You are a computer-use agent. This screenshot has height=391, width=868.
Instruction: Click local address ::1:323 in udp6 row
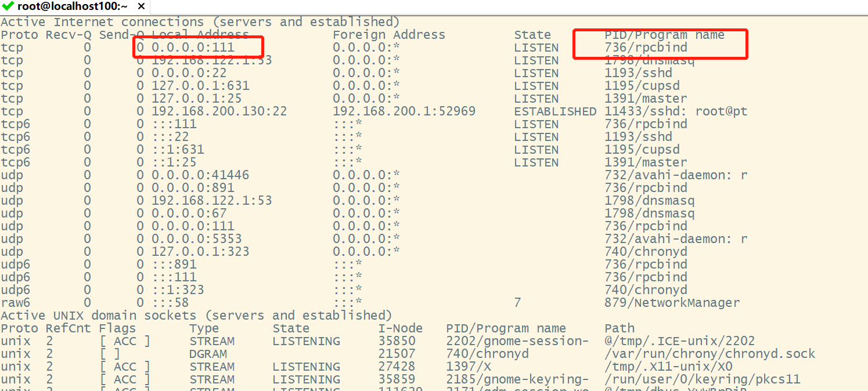point(178,290)
